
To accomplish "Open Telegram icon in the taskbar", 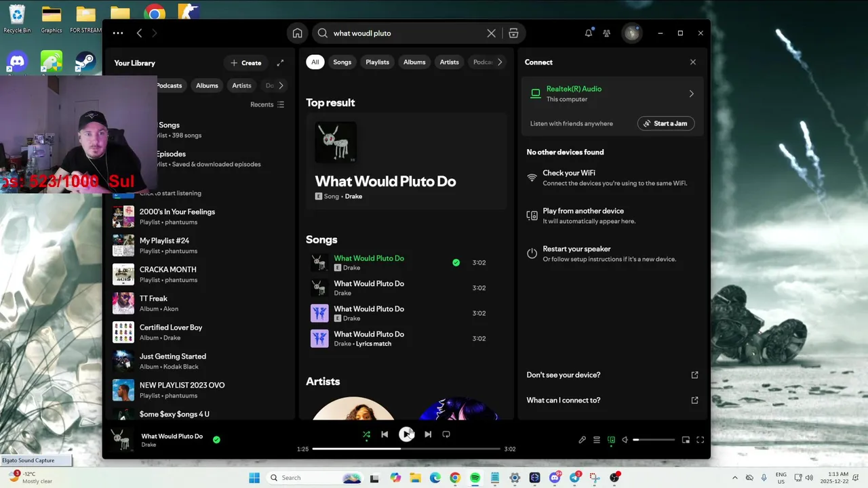I will 575,478.
